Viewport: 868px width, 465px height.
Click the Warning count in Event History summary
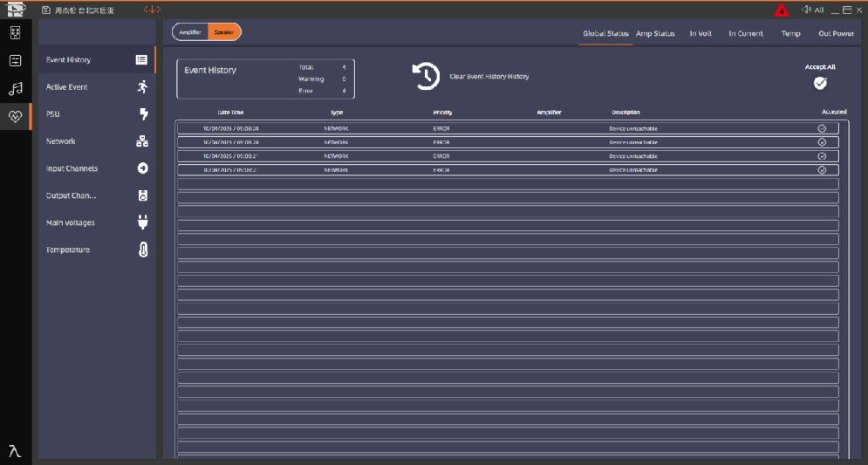pos(344,79)
